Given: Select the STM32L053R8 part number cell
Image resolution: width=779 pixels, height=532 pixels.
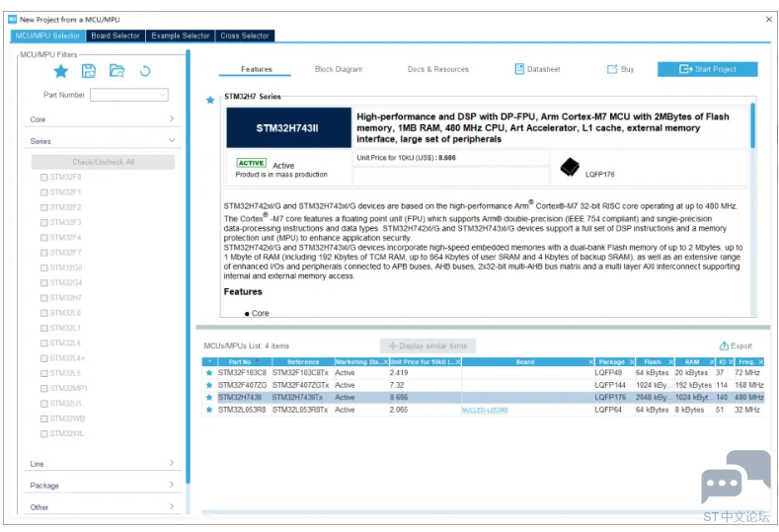Looking at the screenshot, I should click(x=242, y=410).
